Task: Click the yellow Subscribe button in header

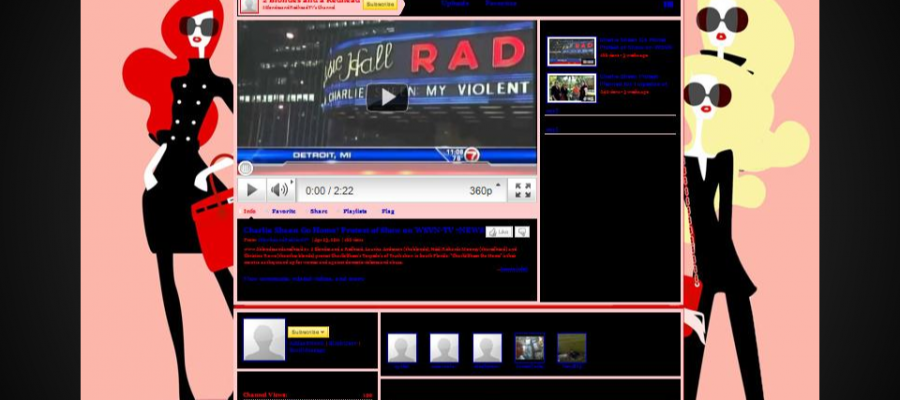Action: tap(380, 4)
